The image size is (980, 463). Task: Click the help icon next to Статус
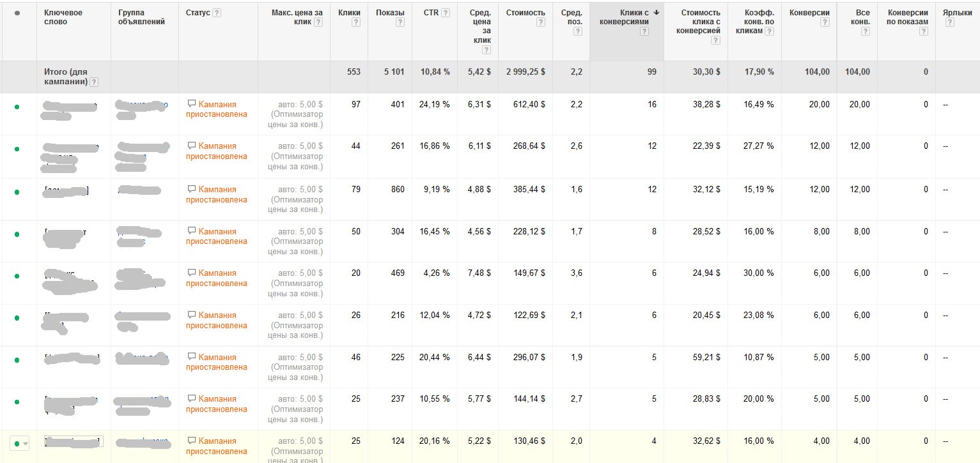[217, 13]
